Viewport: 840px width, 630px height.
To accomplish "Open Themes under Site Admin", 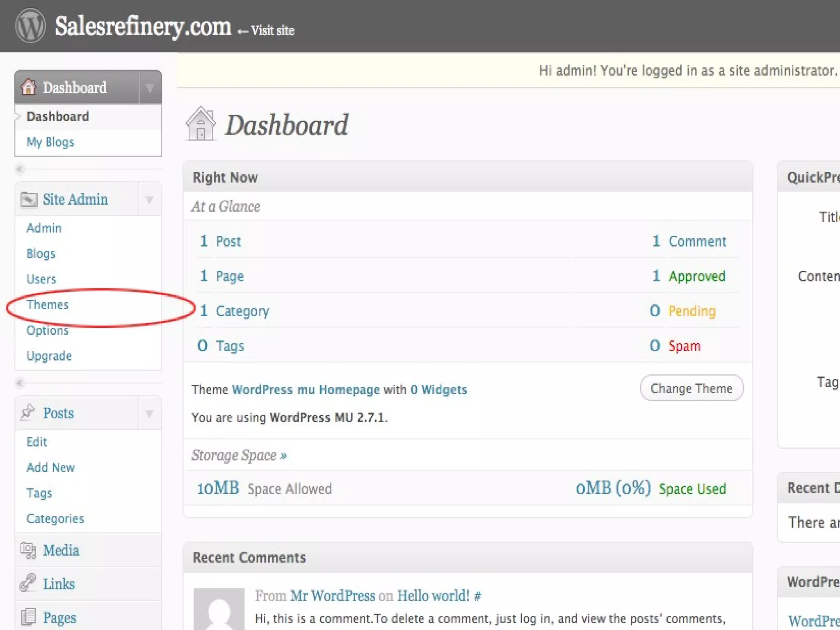I will click(48, 305).
